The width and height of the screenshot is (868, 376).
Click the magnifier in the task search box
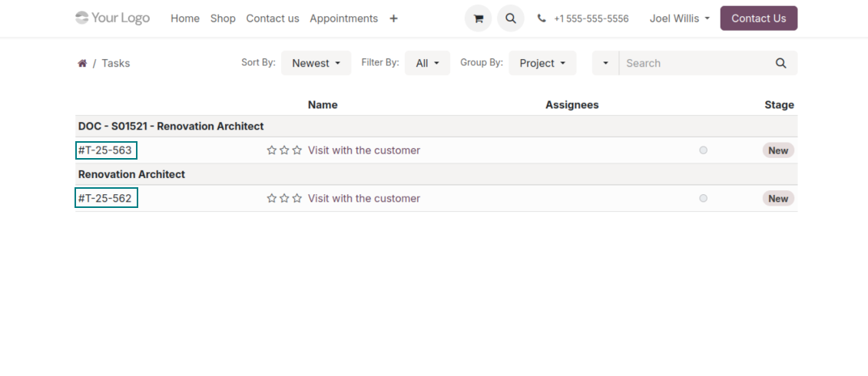780,63
